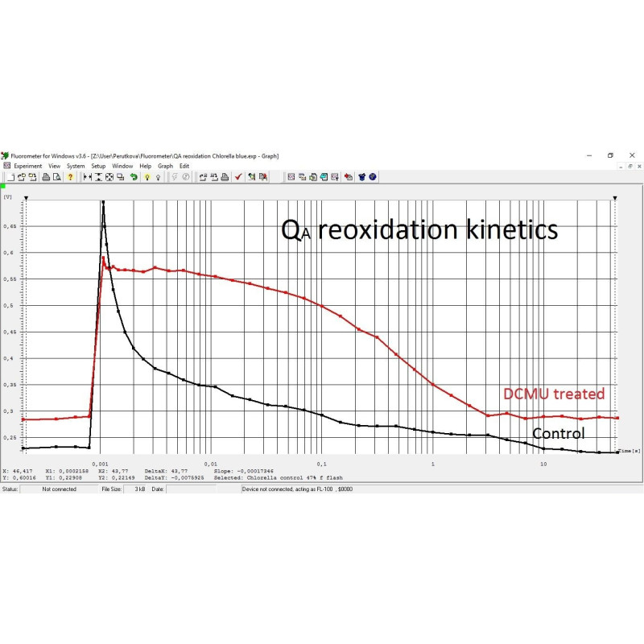Toggle the small light bulb off icon
The width and height of the screenshot is (644, 644).
pyautogui.click(x=158, y=180)
